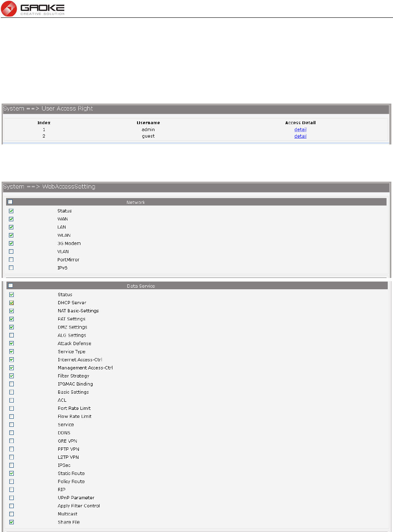
Task: Enable the Port Rate Limit checkbox
Action: (x=12, y=408)
